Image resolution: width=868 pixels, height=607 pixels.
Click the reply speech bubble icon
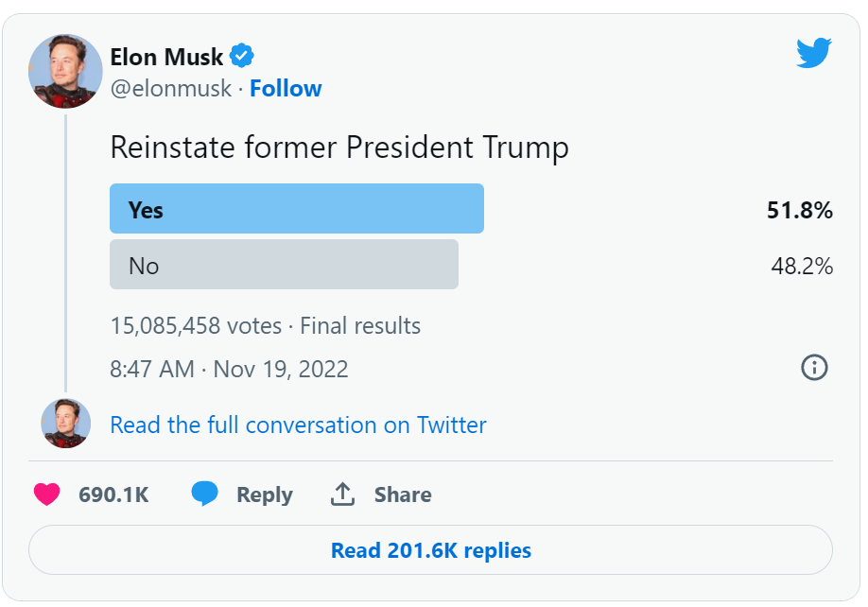(x=205, y=494)
